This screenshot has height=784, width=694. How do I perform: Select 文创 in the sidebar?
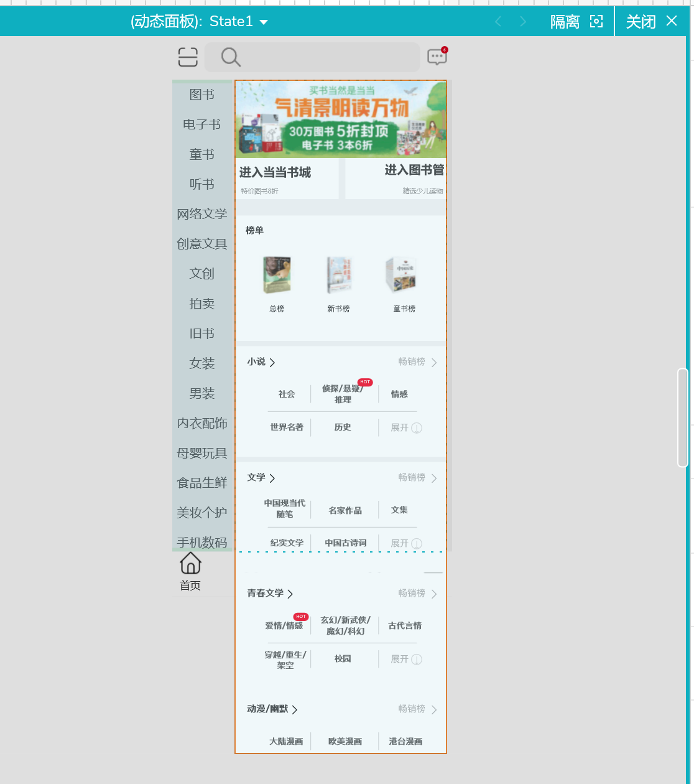click(x=202, y=274)
